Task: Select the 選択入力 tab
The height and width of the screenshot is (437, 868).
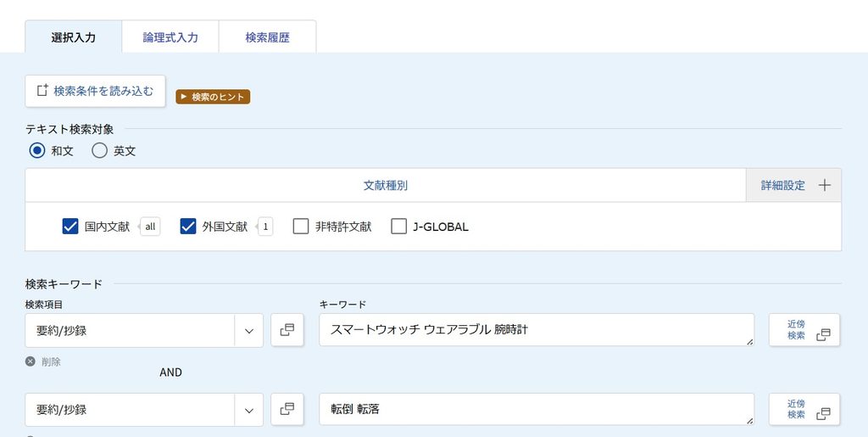Action: pos(73,37)
